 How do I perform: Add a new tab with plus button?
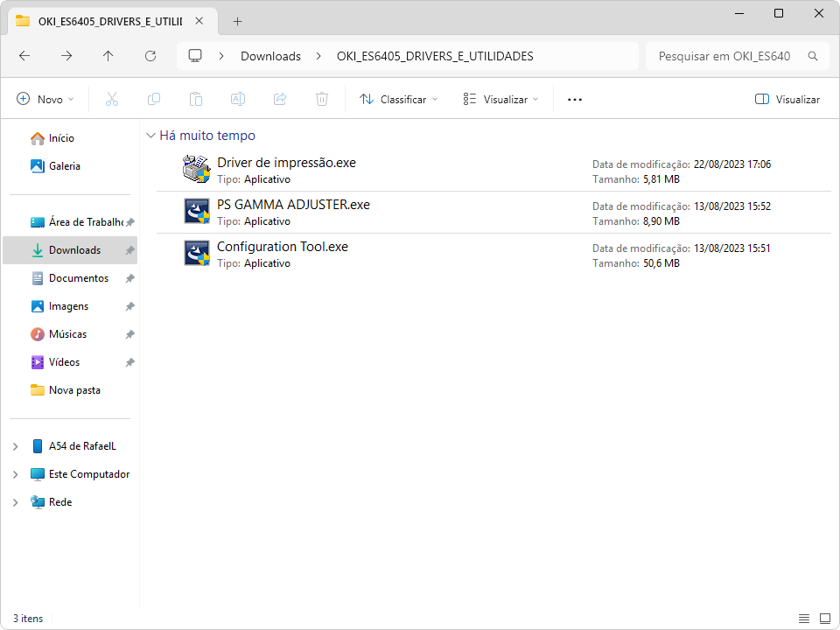(x=238, y=21)
